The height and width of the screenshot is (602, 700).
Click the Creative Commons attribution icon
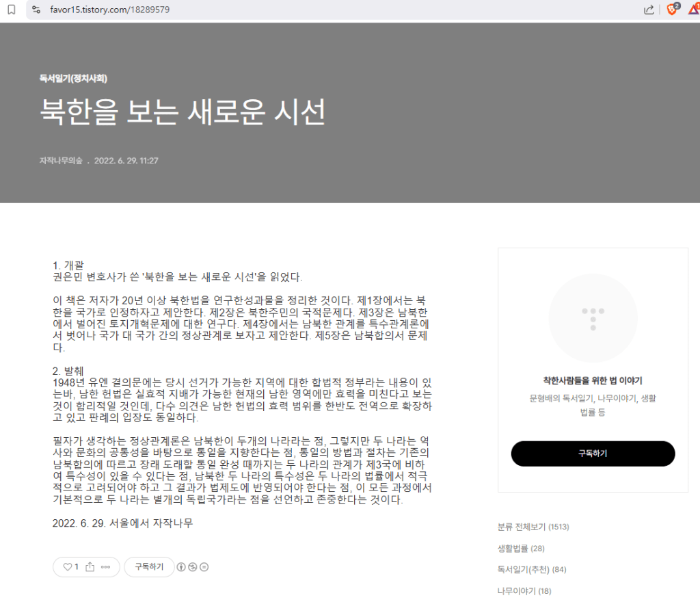[181, 567]
